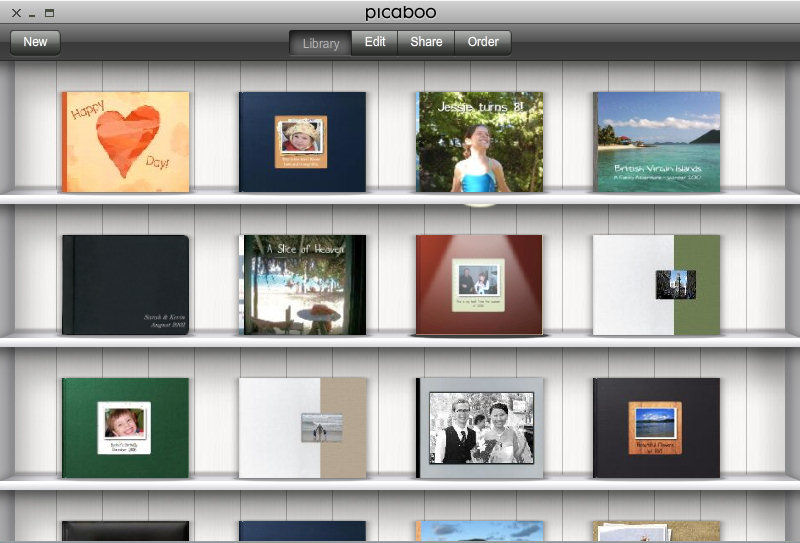Close the picaboo window

(x=16, y=13)
